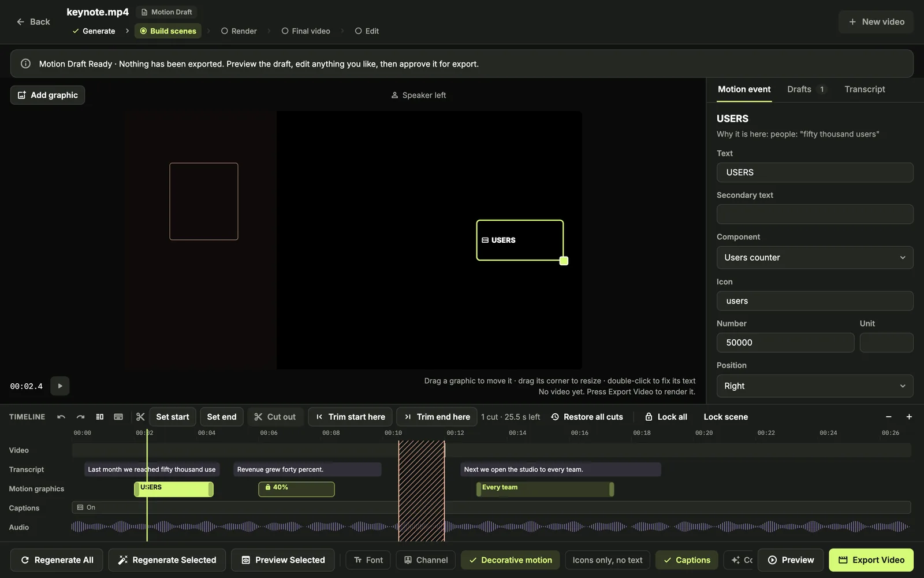Click the list-view icon beside redo
This screenshot has width=924, height=578.
point(99,417)
